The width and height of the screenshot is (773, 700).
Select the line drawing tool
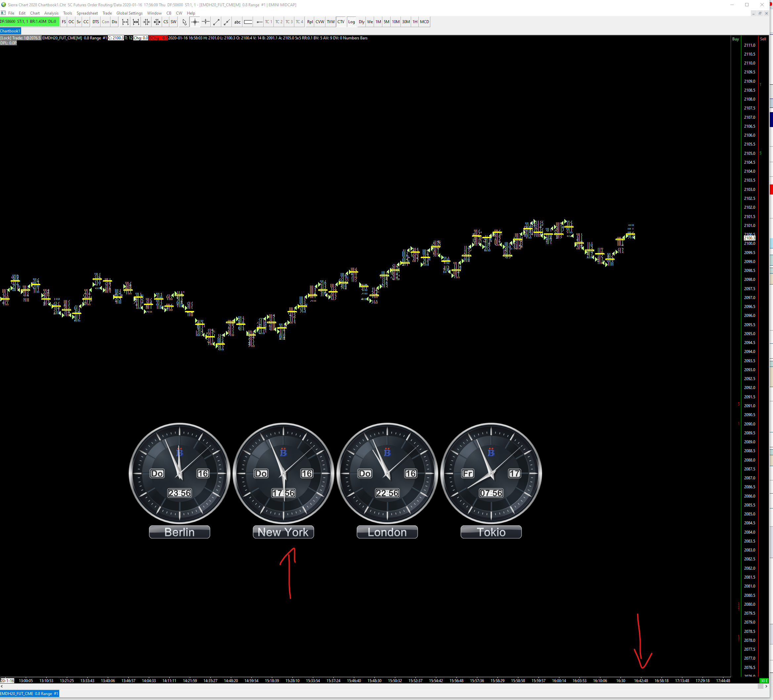(x=216, y=22)
